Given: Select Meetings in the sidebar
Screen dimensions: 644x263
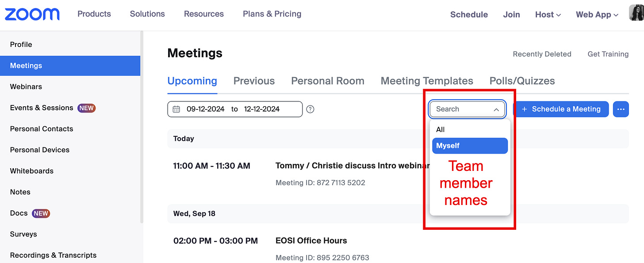Looking at the screenshot, I should (x=70, y=66).
